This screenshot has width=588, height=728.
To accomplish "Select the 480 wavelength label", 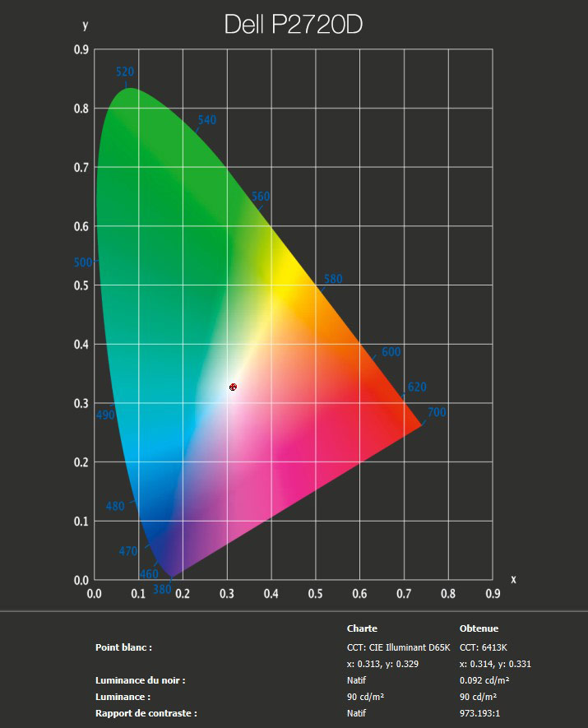I will click(x=115, y=506).
